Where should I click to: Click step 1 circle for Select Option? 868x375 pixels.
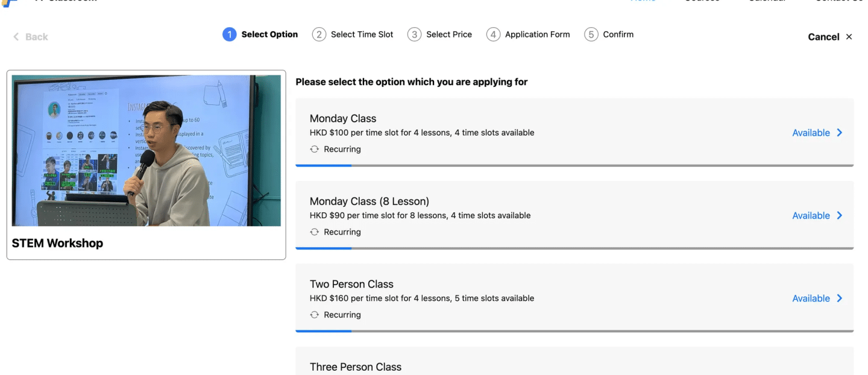pyautogui.click(x=229, y=34)
